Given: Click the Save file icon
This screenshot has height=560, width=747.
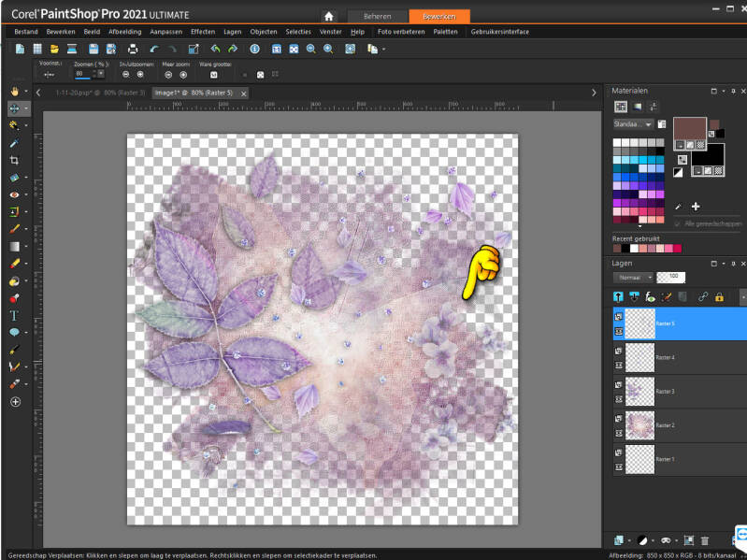Looking at the screenshot, I should (94, 49).
